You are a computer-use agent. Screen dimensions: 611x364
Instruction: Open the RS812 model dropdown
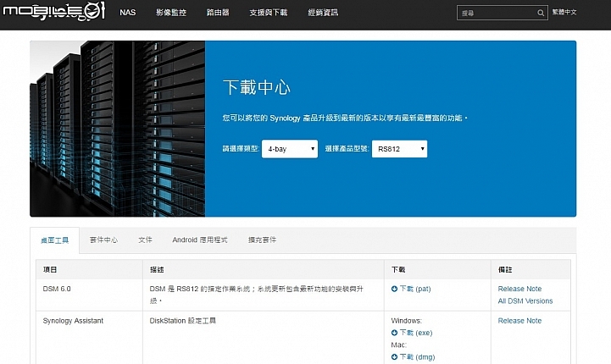399,149
